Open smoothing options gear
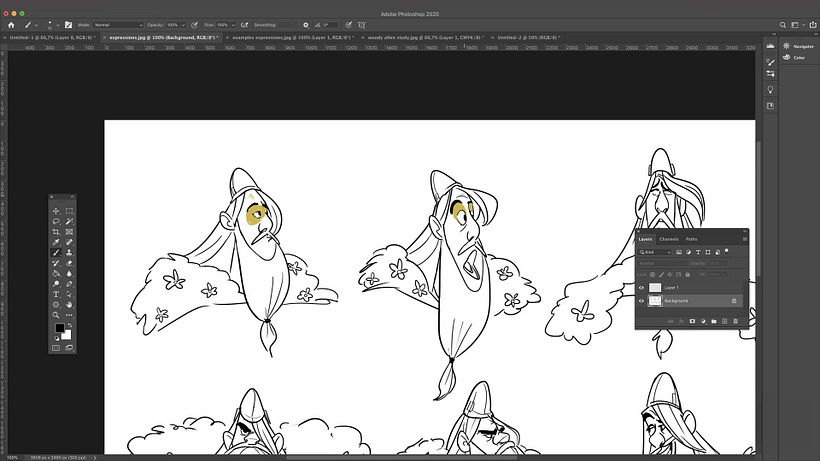Image resolution: width=820 pixels, height=461 pixels. 306,25
